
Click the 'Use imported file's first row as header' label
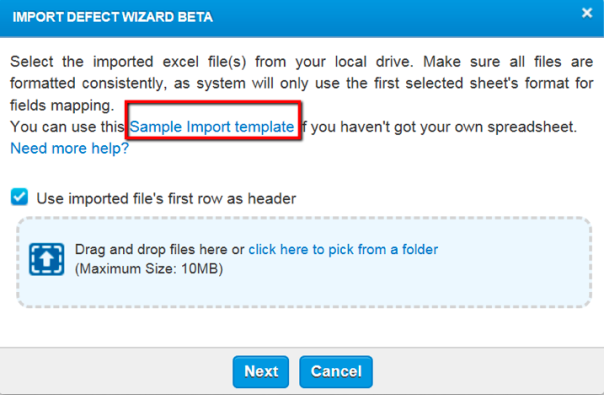166,198
